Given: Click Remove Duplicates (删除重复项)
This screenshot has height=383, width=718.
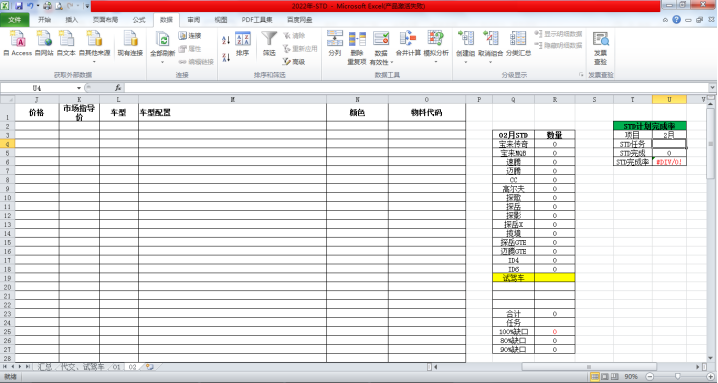Looking at the screenshot, I should pyautogui.click(x=357, y=48).
